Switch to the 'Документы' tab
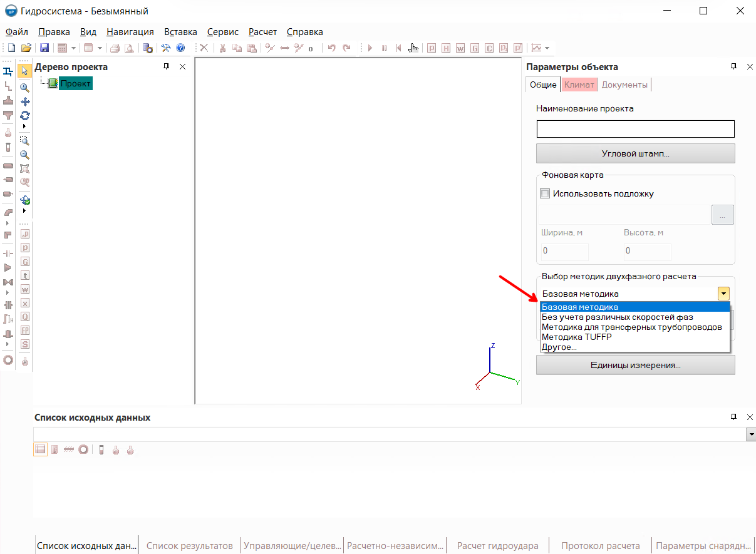The width and height of the screenshot is (756, 554). (624, 85)
